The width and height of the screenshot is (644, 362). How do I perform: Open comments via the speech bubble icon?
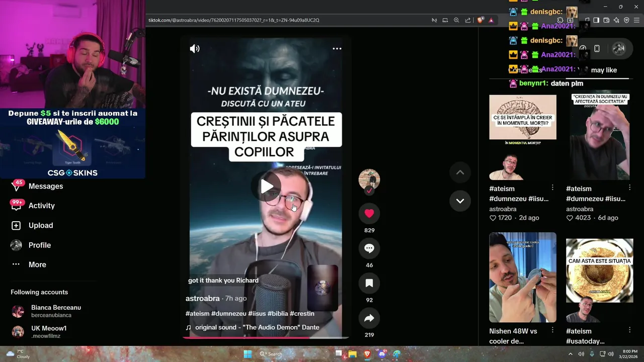[x=369, y=248]
